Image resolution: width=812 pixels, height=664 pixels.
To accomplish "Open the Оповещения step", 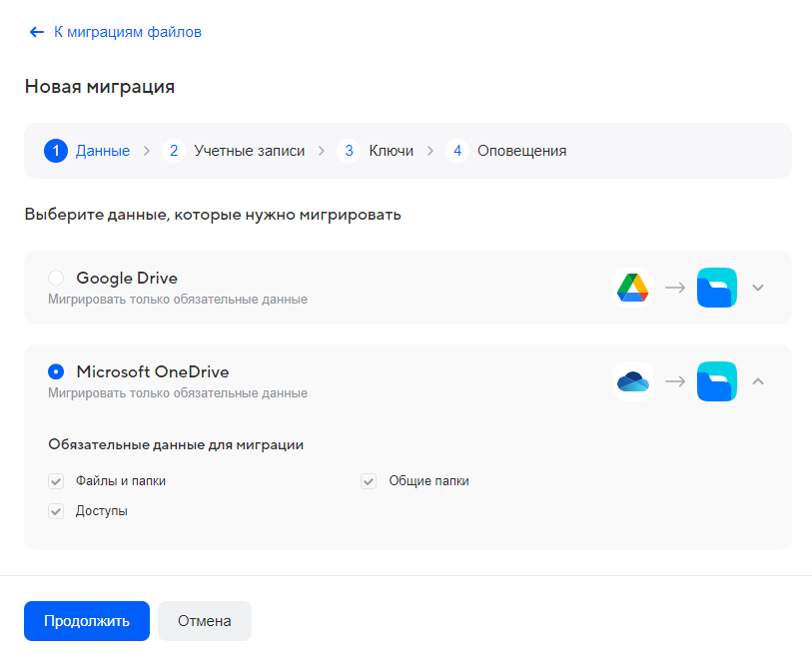I will (521, 151).
